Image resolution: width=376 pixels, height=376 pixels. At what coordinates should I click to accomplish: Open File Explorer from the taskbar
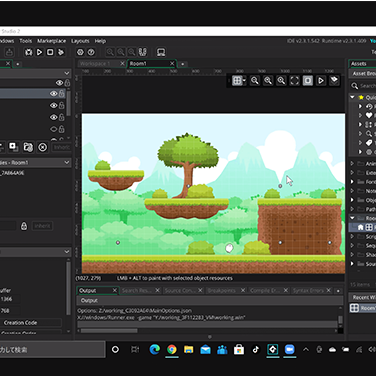pyautogui.click(x=189, y=349)
